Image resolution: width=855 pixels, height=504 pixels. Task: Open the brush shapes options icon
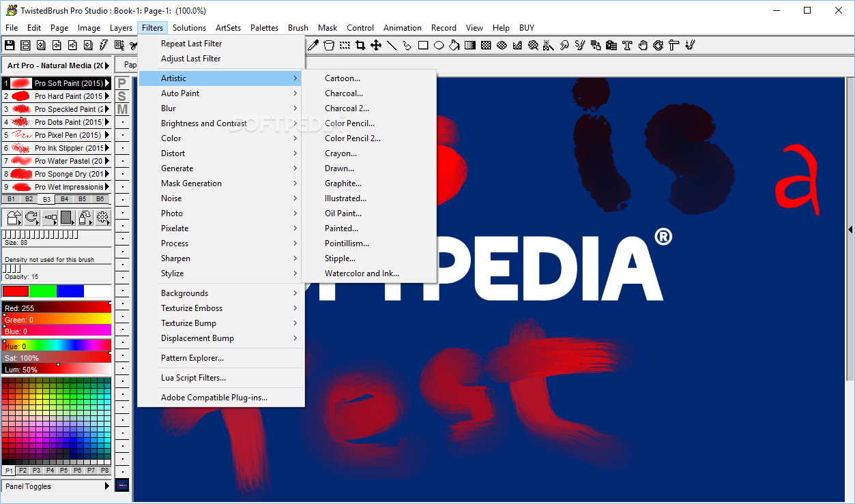[x=14, y=218]
